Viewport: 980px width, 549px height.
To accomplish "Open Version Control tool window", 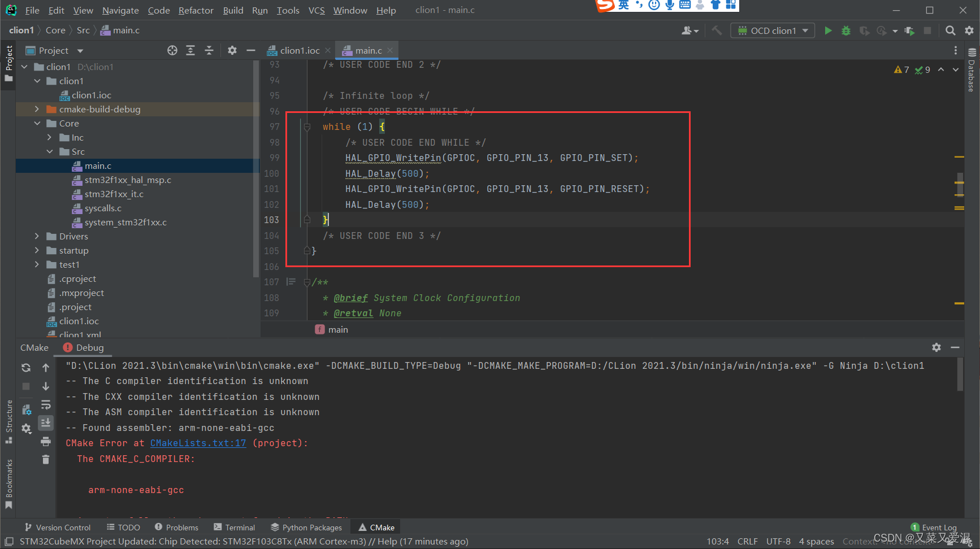I will pyautogui.click(x=57, y=528).
